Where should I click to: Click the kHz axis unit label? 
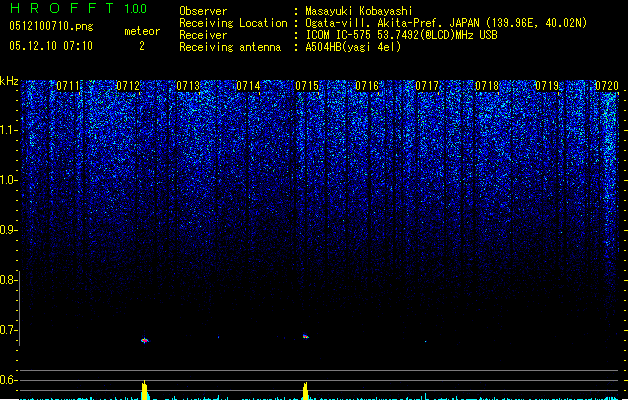click(x=9, y=81)
